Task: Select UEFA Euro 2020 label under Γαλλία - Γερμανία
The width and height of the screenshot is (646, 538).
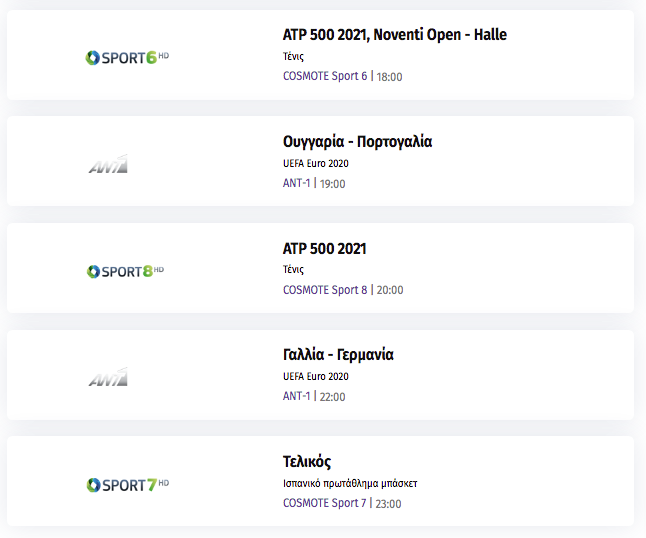Action: (316, 376)
